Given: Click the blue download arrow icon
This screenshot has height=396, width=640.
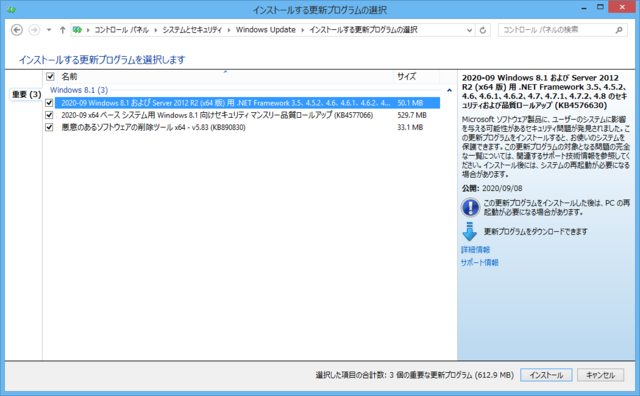Looking at the screenshot, I should 469,231.
